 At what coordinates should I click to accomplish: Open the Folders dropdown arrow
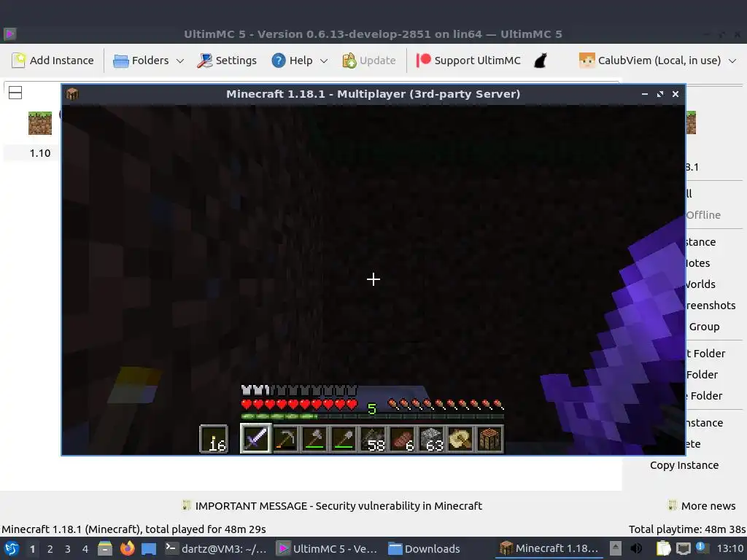click(x=180, y=61)
